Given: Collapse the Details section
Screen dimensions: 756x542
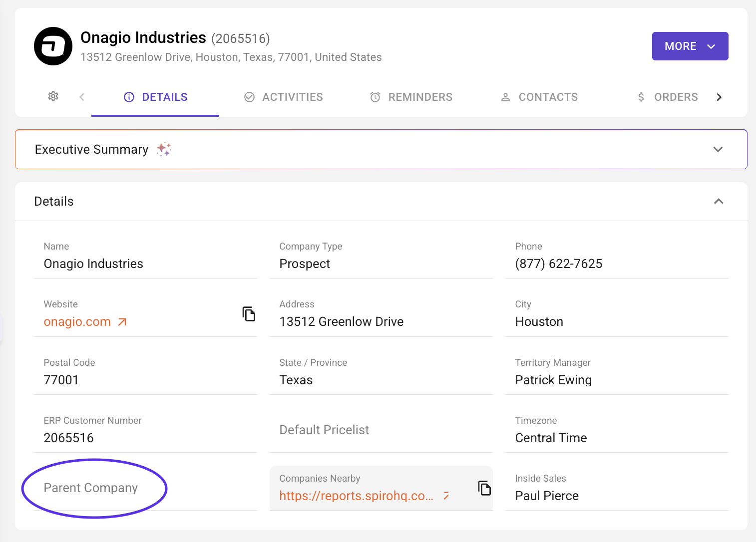Looking at the screenshot, I should (x=718, y=201).
